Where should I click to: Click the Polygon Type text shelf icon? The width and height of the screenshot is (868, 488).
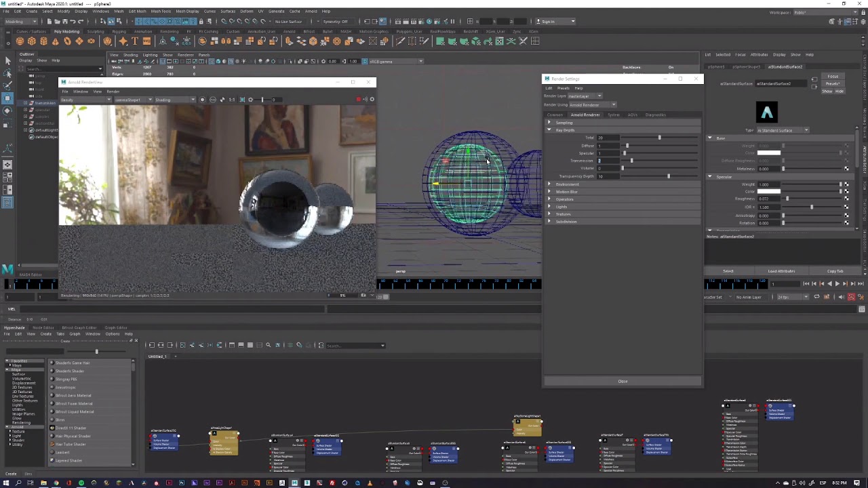pos(135,41)
